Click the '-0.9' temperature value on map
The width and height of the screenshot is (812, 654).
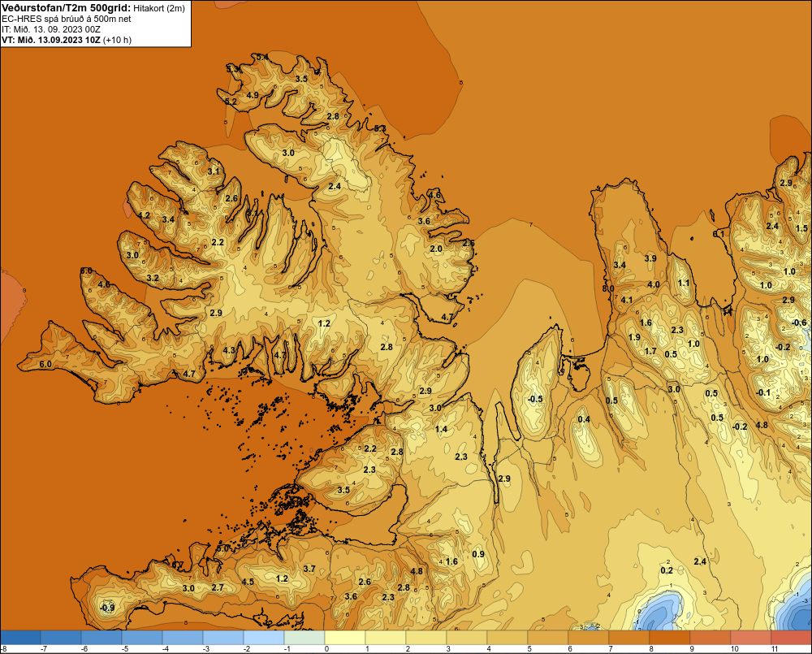[x=106, y=608]
